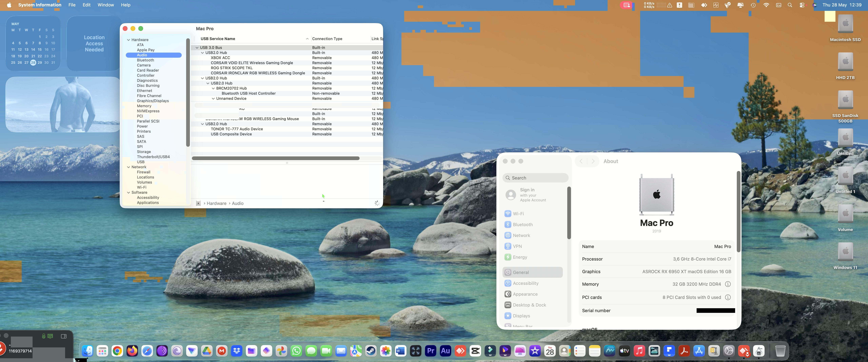Click Memory info icon in About window

728,284
